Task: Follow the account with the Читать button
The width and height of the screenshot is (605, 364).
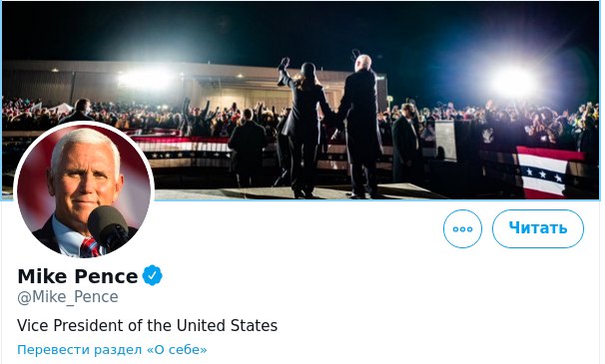Action: click(538, 228)
